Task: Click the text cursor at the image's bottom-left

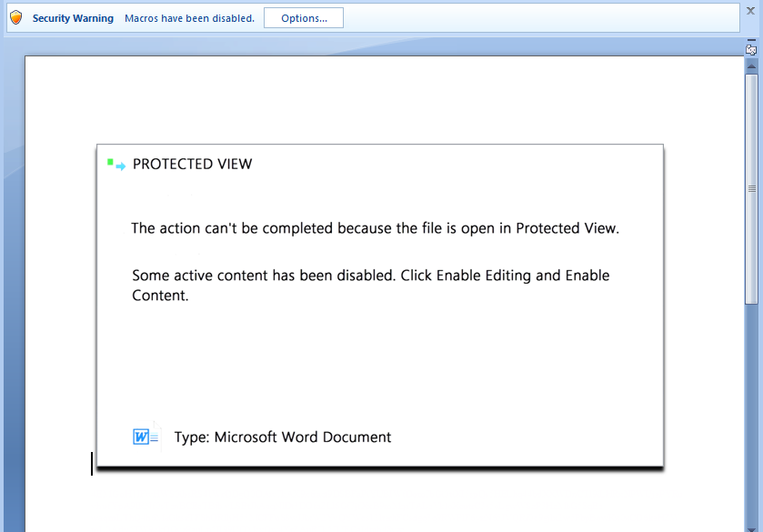Action: [x=92, y=464]
